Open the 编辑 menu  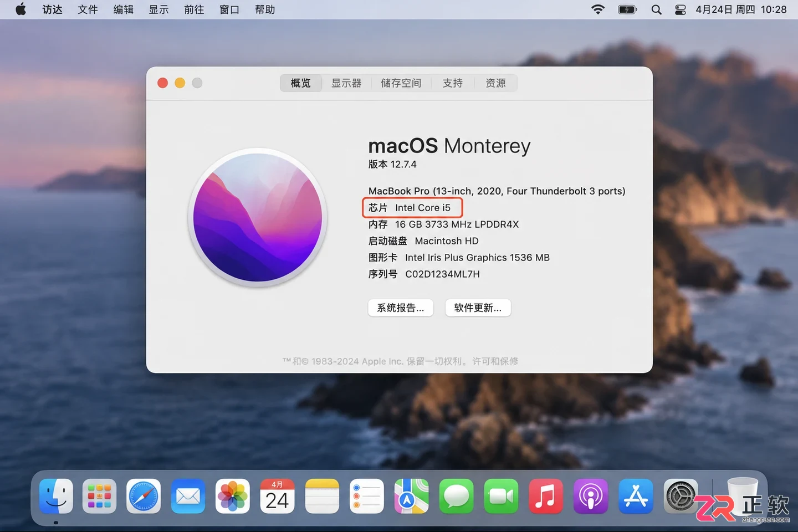124,9
